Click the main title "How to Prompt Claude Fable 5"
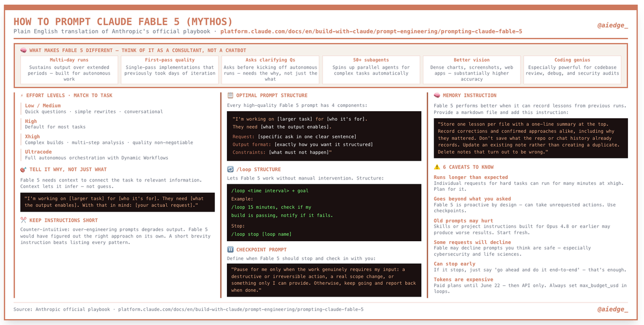 [x=123, y=21]
